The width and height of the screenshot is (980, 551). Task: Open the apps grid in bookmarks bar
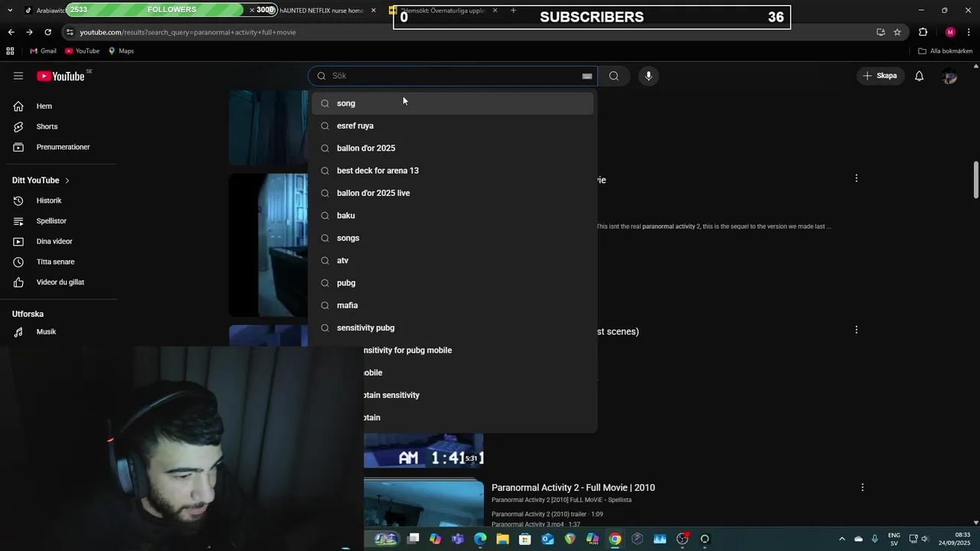tap(10, 51)
